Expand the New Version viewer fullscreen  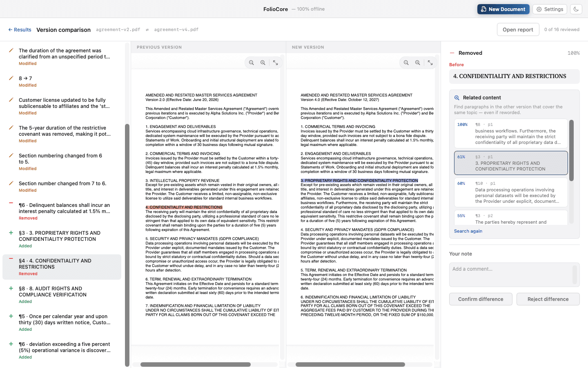(x=430, y=63)
